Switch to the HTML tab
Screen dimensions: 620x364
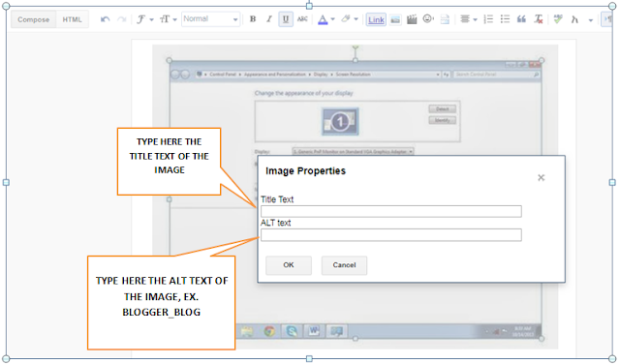pos(72,19)
